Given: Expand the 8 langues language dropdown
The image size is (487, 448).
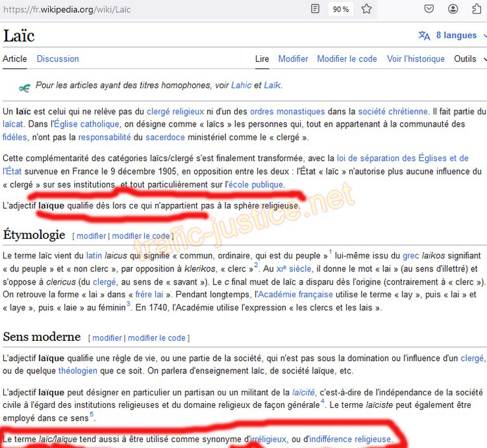Looking at the screenshot, I should [x=448, y=35].
